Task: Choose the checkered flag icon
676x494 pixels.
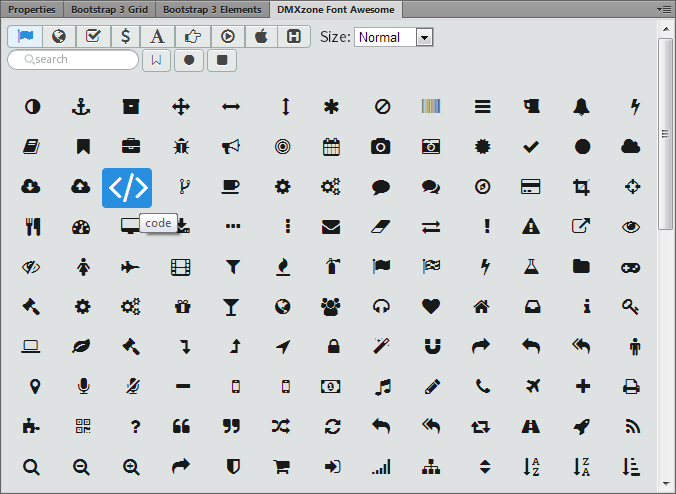Action: [x=431, y=266]
